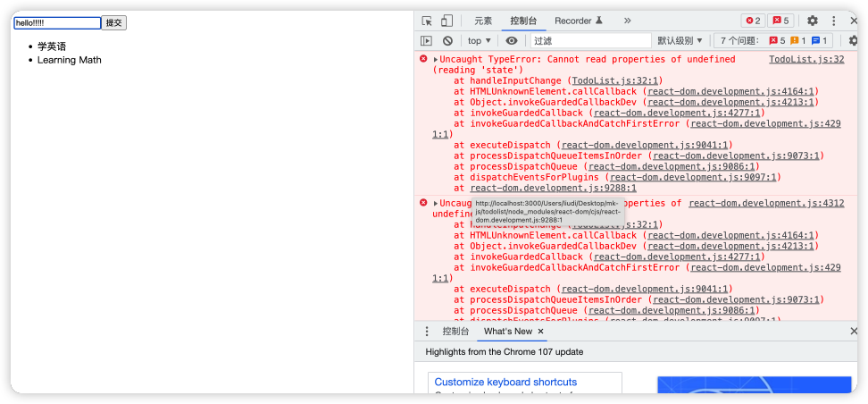Toggle the console sidebar panel icon
This screenshot has width=868, height=404.
click(x=426, y=40)
